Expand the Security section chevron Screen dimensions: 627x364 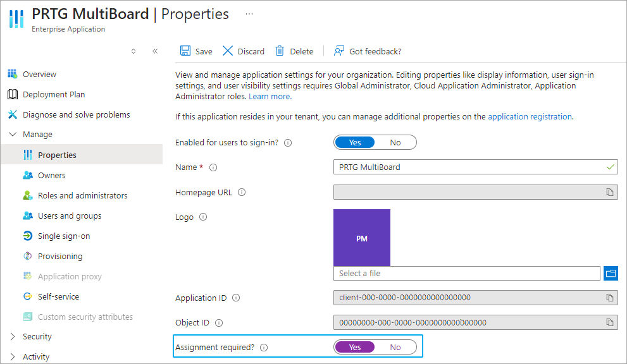coord(13,336)
